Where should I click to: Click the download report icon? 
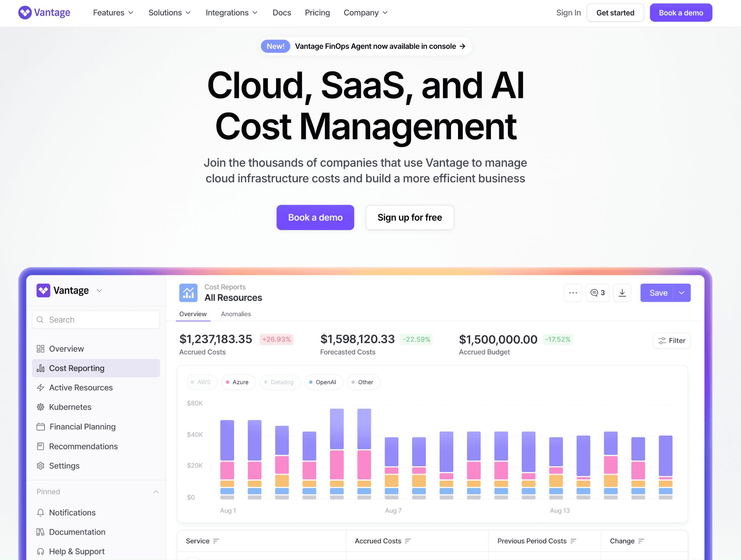[622, 293]
